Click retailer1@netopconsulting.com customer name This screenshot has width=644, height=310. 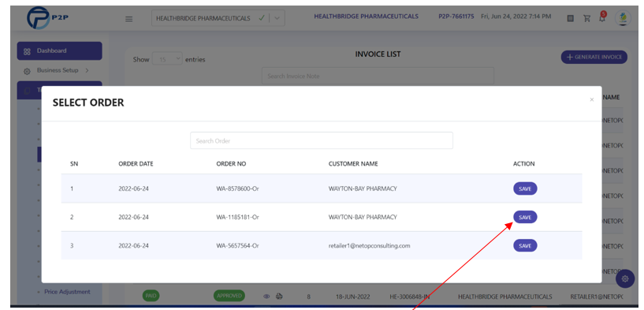coord(369,245)
